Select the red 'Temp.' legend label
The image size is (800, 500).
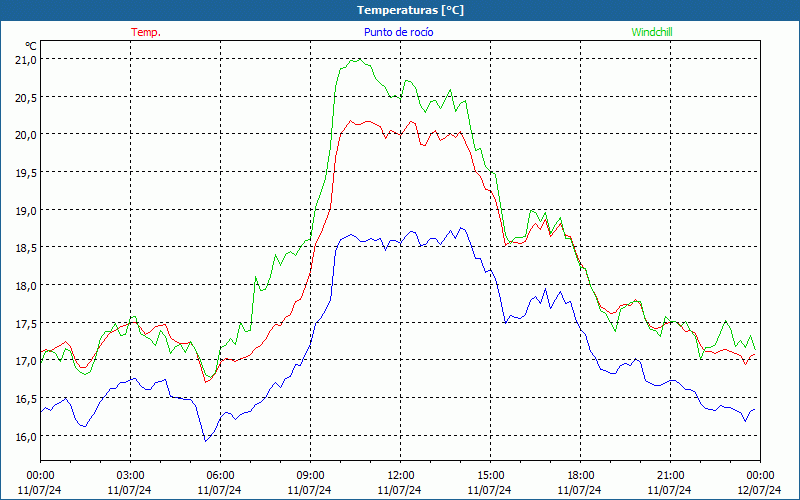pos(146,32)
